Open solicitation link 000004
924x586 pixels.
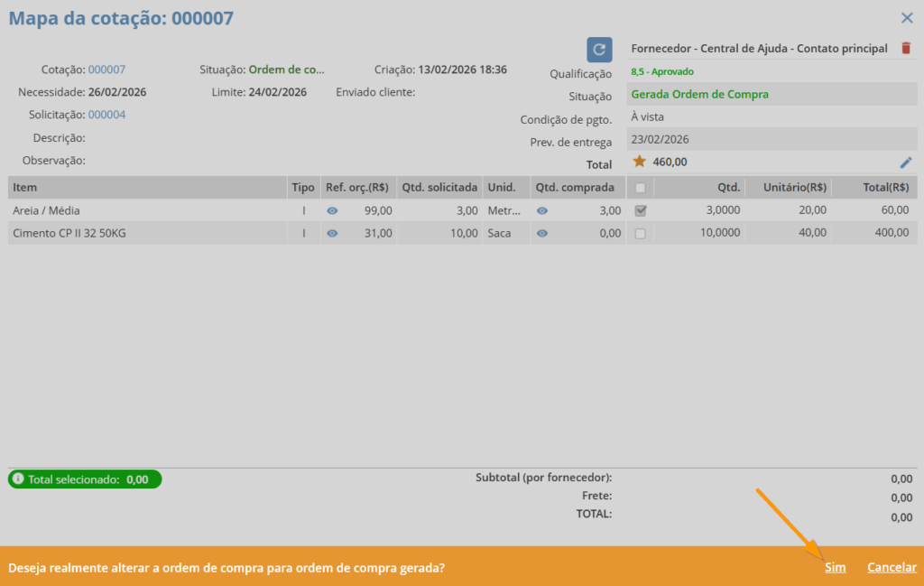pos(106,115)
